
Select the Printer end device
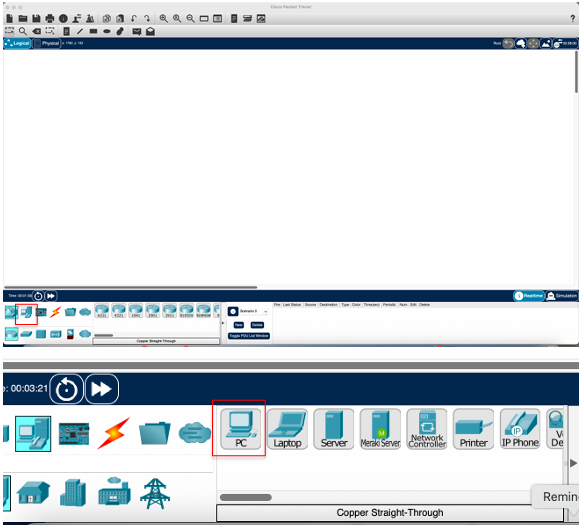click(473, 429)
